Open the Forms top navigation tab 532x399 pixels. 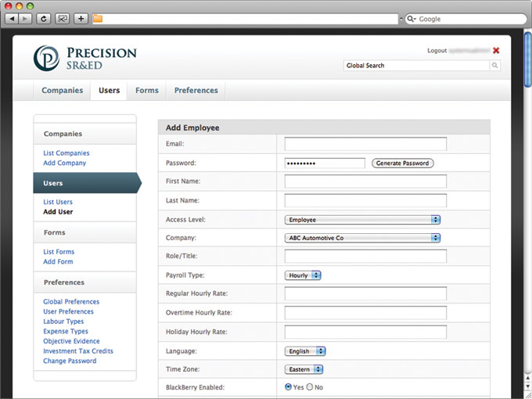147,90
